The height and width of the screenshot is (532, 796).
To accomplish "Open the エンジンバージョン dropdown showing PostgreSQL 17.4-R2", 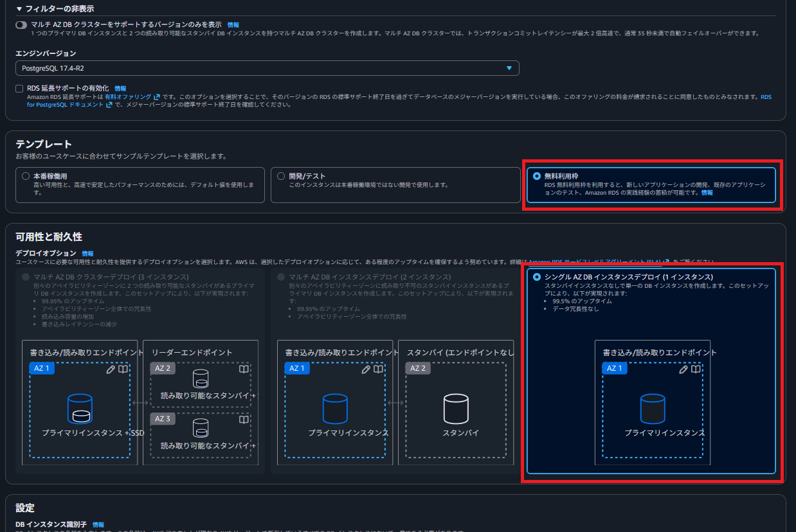I will pyautogui.click(x=509, y=67).
